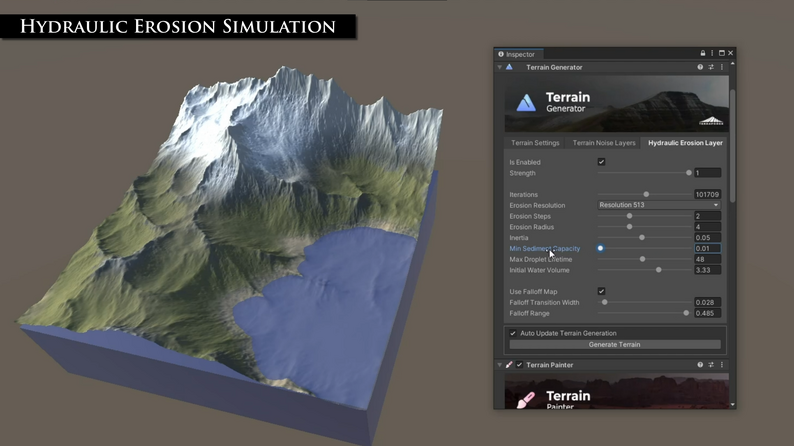The width and height of the screenshot is (794, 446).
Task: Switch to the Terrain Settings tab
Action: tap(535, 143)
